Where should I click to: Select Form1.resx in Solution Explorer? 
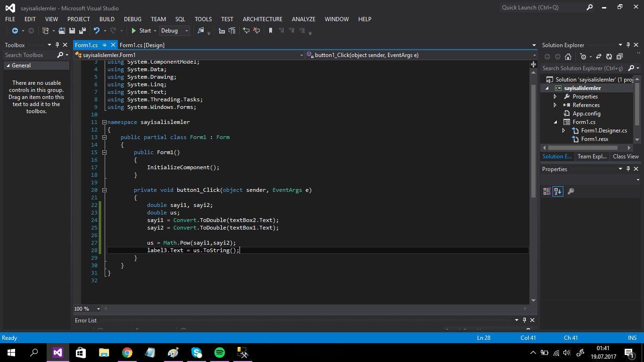pos(594,139)
